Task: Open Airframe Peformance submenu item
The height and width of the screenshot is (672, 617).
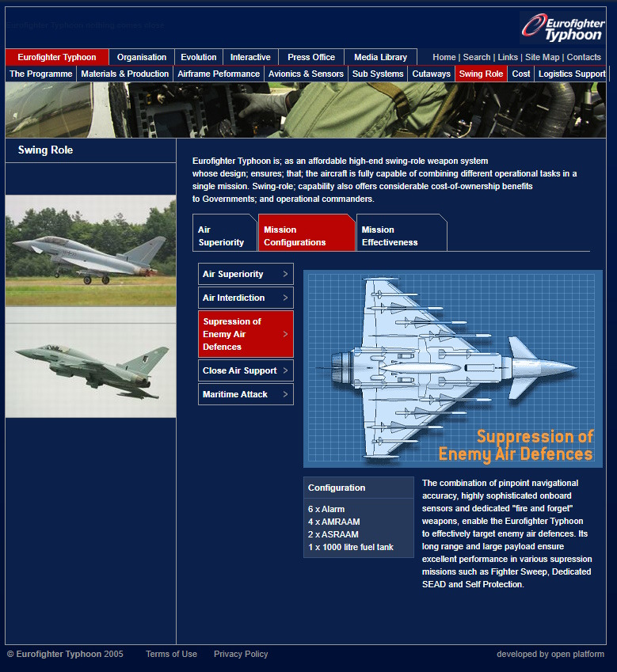Action: [x=219, y=74]
